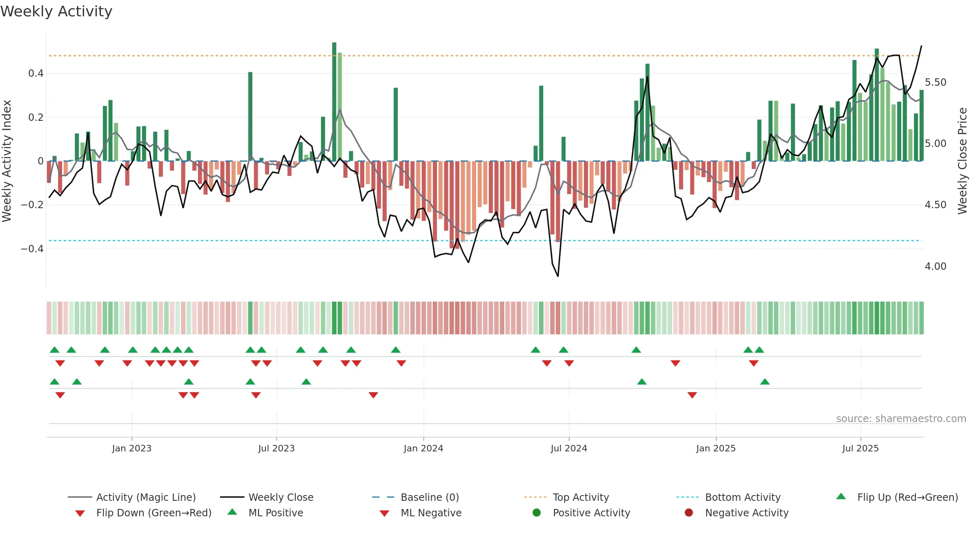Click the Weekly Close Price axis title
Viewport: 980px width, 551px height.
click(962, 161)
